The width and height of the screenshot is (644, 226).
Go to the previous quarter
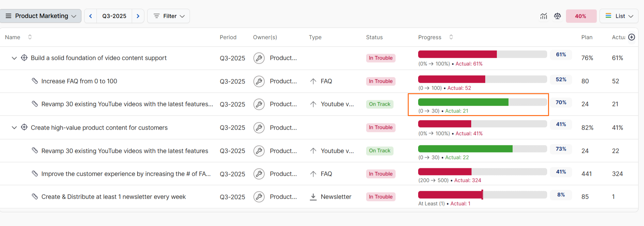coord(91,16)
